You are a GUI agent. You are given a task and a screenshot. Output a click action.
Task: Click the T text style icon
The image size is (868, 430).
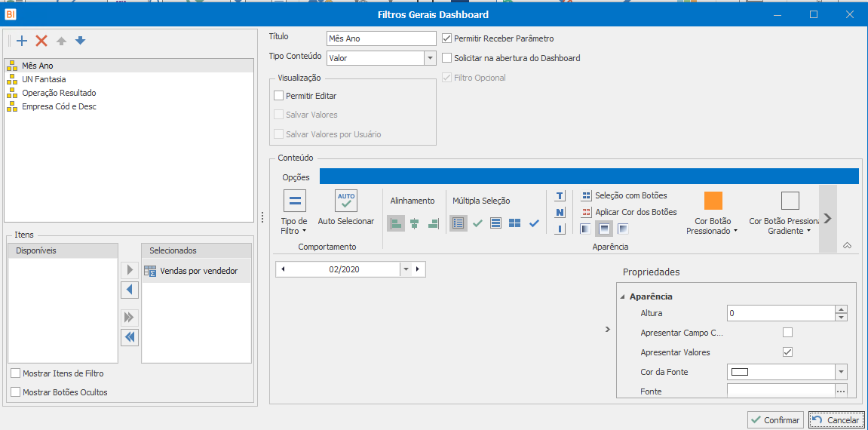[x=560, y=196]
